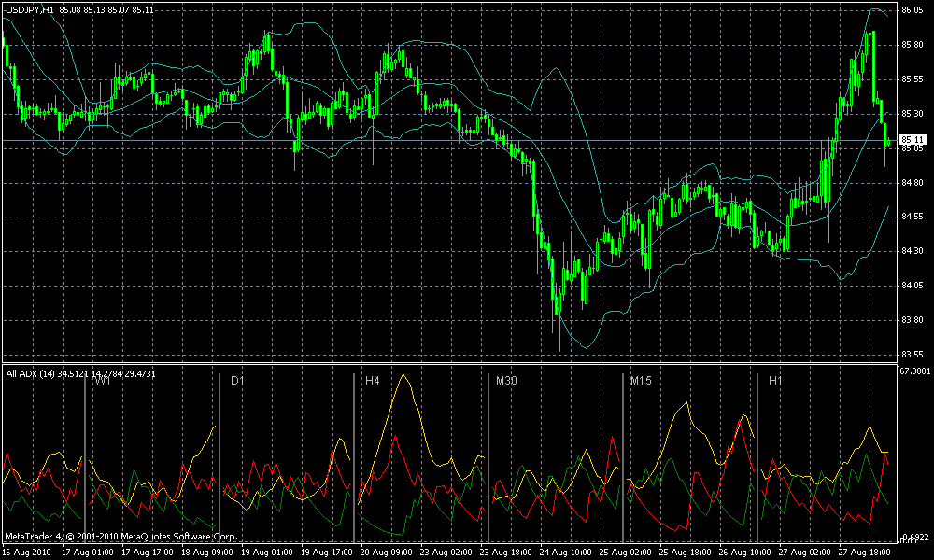
Task: Click the 67.8881 indicator scale value
Action: tap(915, 371)
